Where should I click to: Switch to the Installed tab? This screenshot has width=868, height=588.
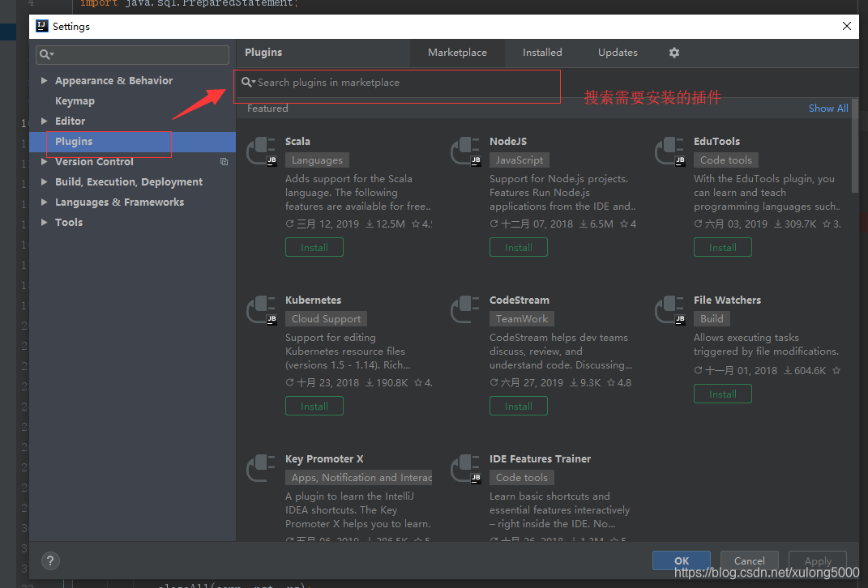click(542, 53)
